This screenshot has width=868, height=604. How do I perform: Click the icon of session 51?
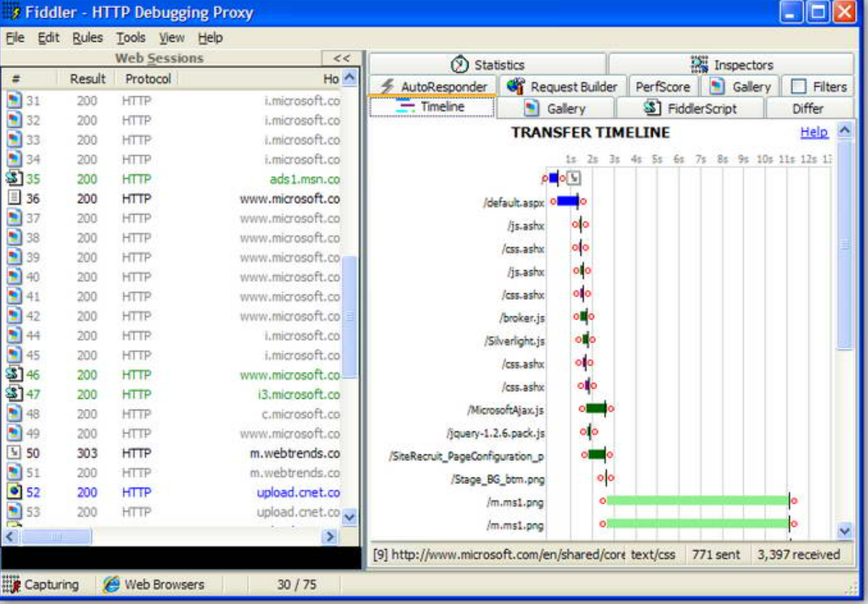(14, 473)
